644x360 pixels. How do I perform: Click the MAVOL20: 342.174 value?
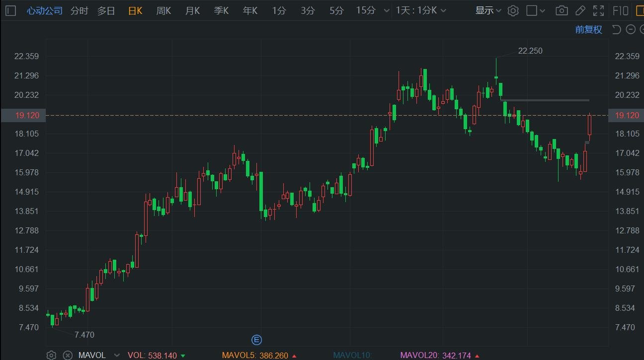tap(440, 356)
